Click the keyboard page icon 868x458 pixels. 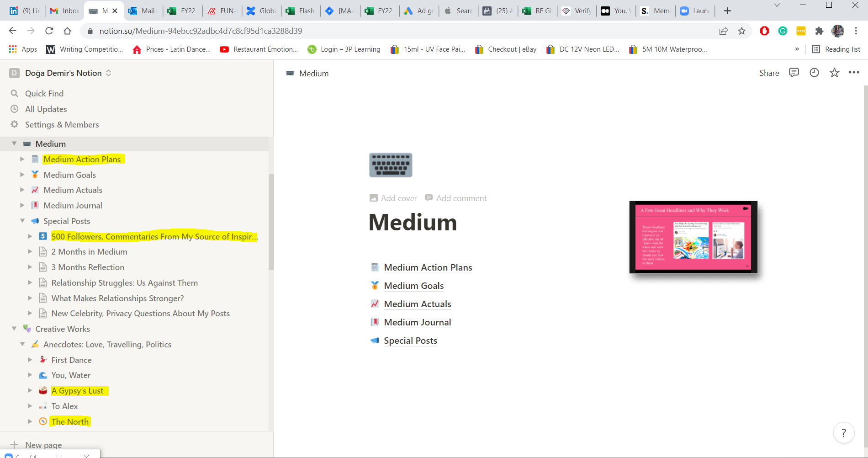pos(391,165)
